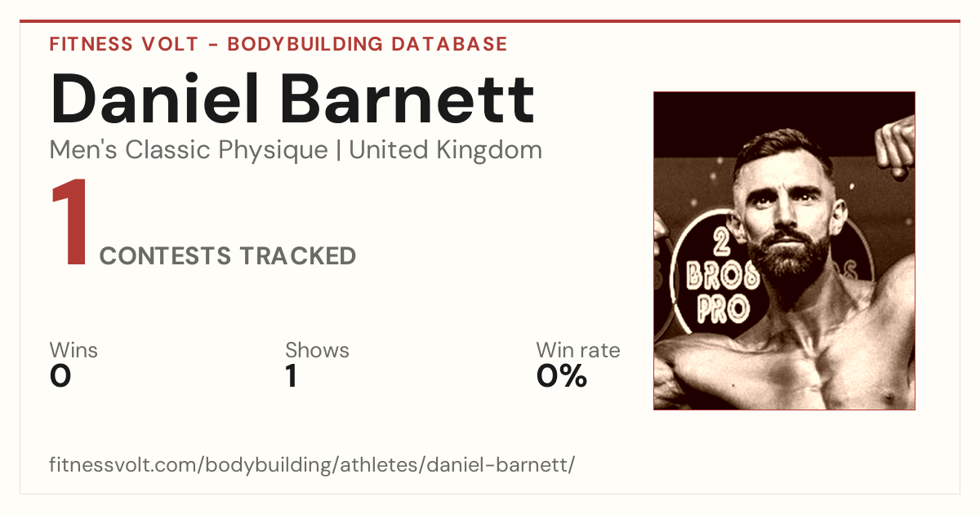Screen dimensions: 980x514
Task: Click the raised fist in the photo
Action: pos(895,147)
